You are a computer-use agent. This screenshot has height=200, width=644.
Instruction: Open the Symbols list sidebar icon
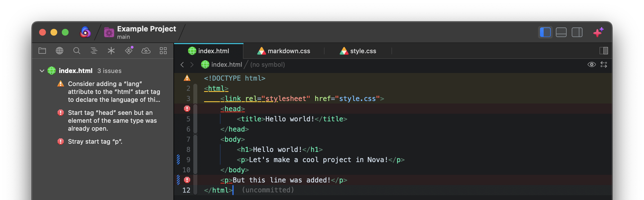(x=94, y=51)
